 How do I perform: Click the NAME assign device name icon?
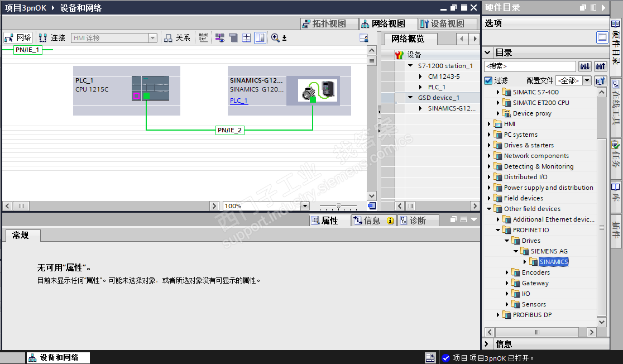203,38
